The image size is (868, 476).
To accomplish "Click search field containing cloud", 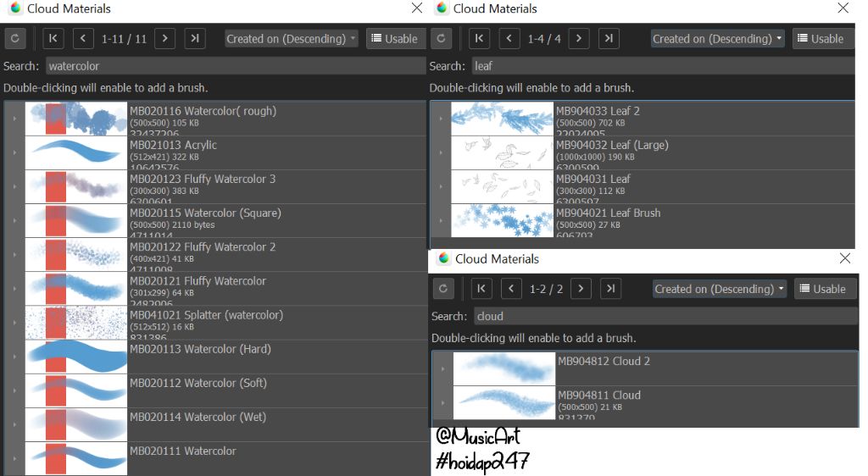I will [665, 316].
